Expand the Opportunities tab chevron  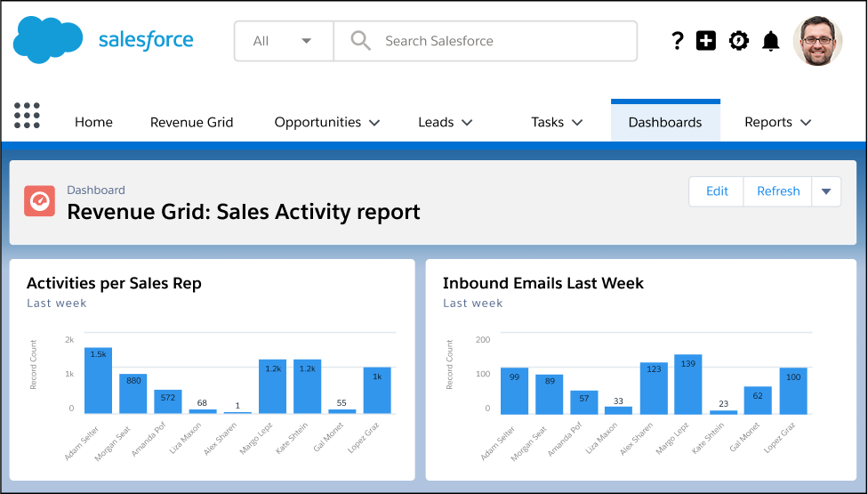pyautogui.click(x=374, y=123)
